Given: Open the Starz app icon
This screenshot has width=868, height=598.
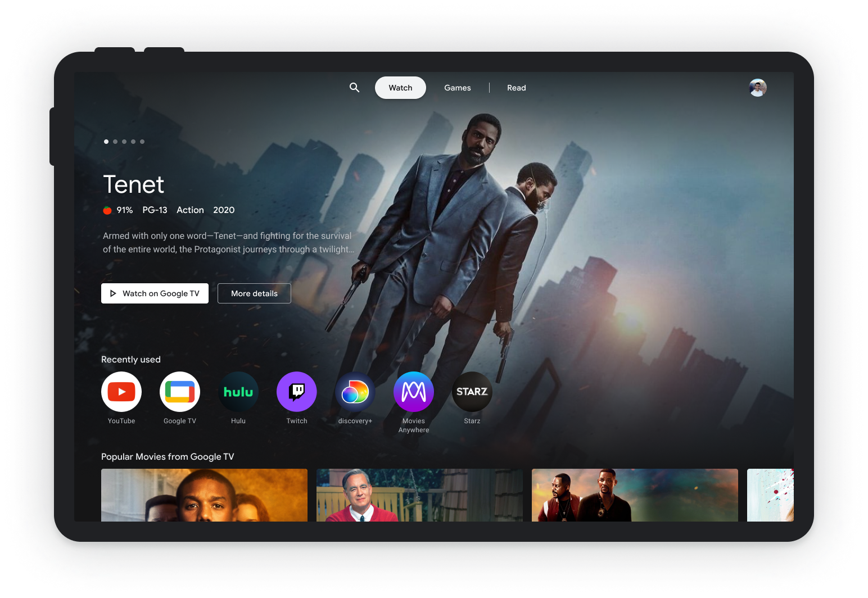Looking at the screenshot, I should click(472, 392).
